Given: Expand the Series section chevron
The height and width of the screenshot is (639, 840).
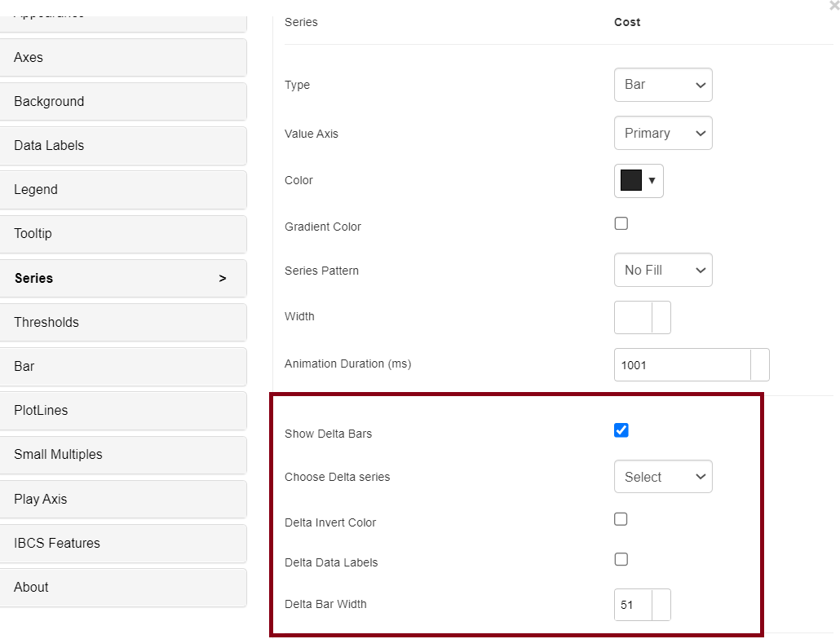Looking at the screenshot, I should coord(221,278).
